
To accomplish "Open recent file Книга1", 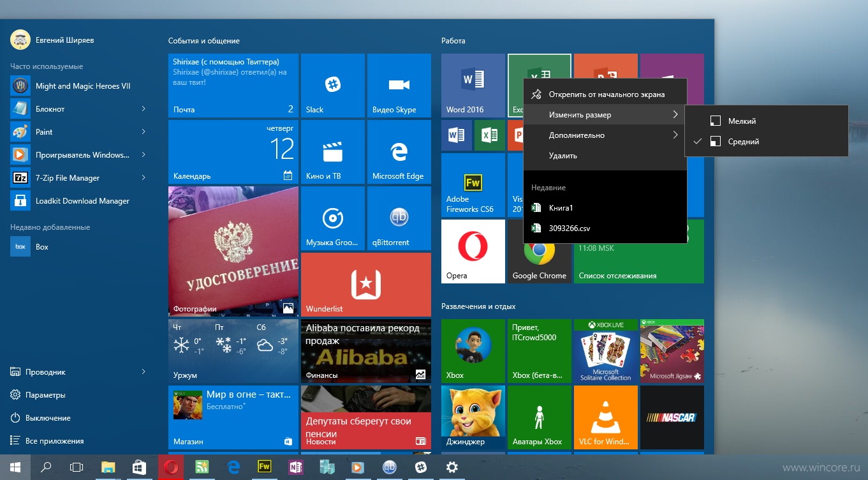I will (605, 208).
